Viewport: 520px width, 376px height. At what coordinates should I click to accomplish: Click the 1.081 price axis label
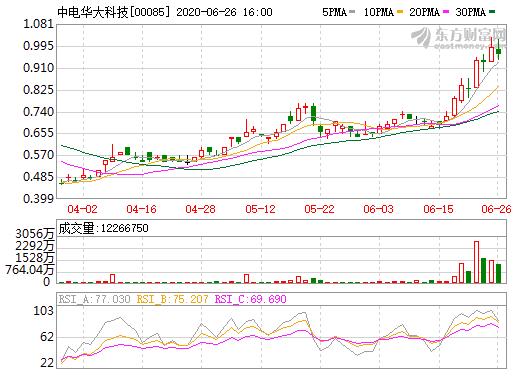[38, 24]
